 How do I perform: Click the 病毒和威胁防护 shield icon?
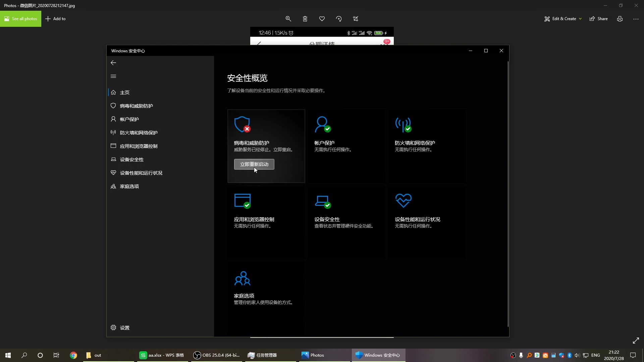pyautogui.click(x=241, y=124)
